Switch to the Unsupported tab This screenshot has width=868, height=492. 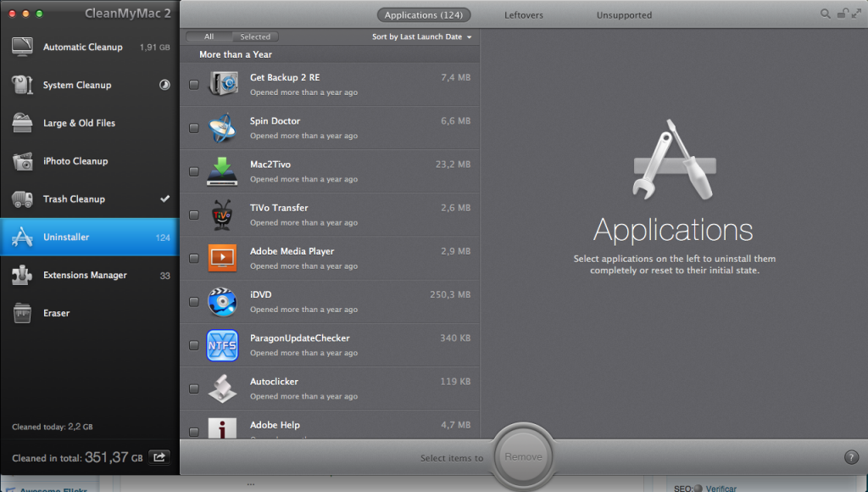coord(624,15)
